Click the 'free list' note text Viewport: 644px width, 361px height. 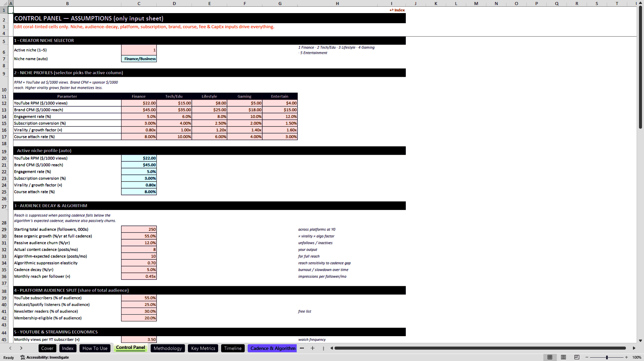[x=305, y=311]
